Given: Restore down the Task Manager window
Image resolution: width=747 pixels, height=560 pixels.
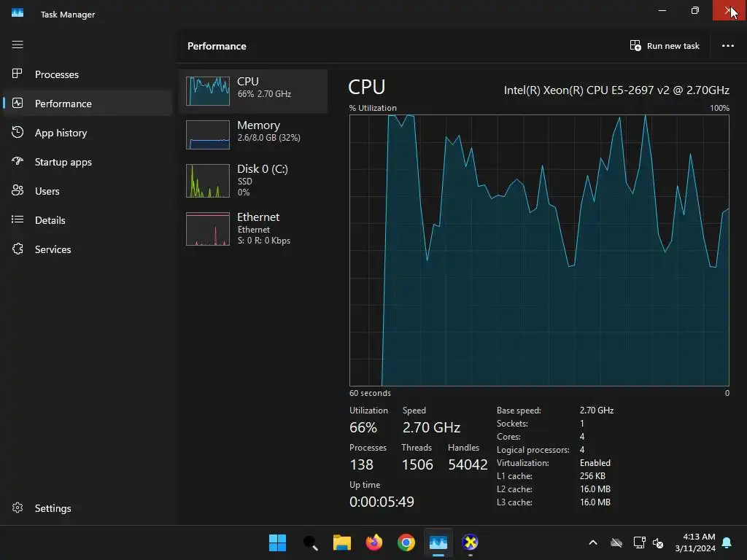Looking at the screenshot, I should point(695,10).
